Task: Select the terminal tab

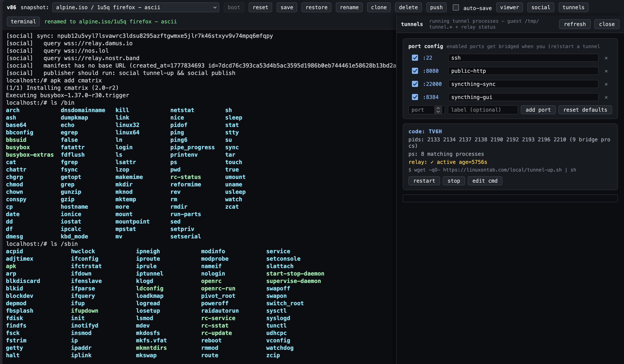Action: click(23, 22)
